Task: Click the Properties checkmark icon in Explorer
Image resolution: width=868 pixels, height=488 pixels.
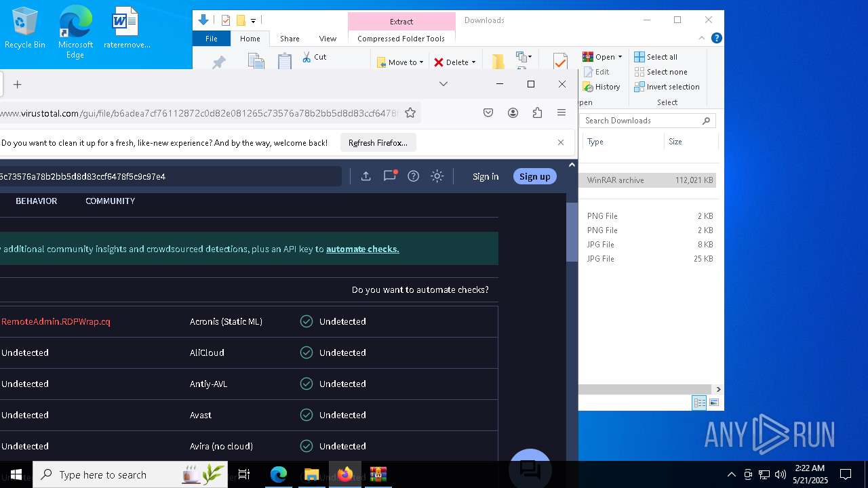Action: pos(560,61)
